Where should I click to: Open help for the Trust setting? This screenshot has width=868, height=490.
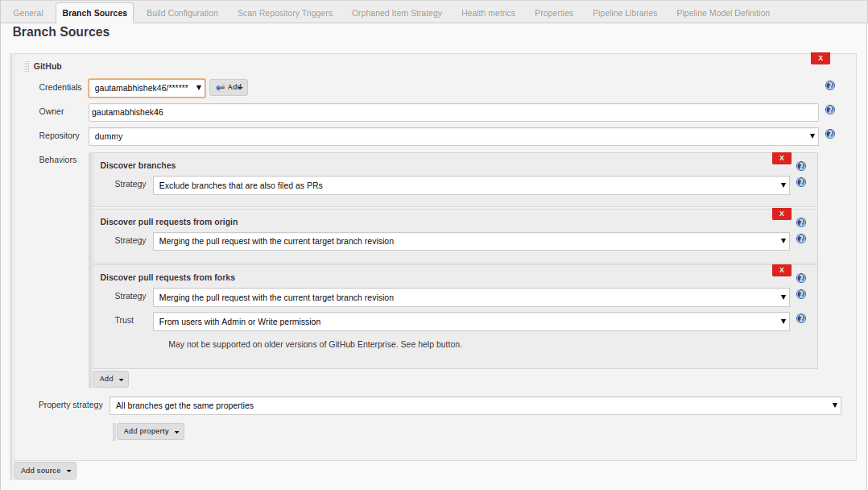coord(800,318)
